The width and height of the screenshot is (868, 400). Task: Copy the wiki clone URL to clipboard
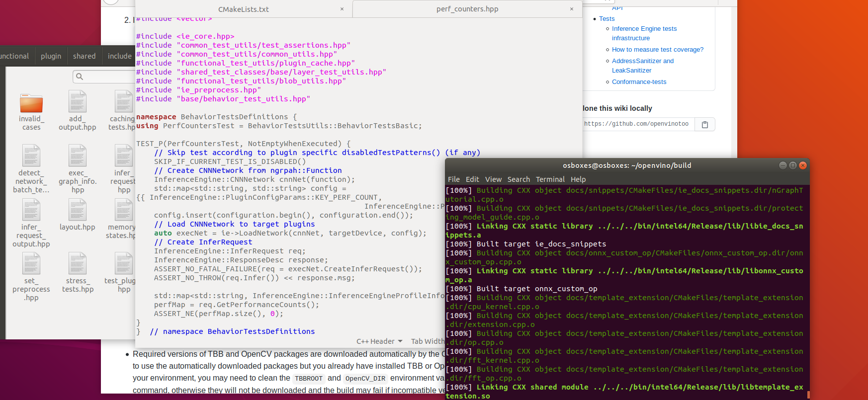tap(704, 124)
